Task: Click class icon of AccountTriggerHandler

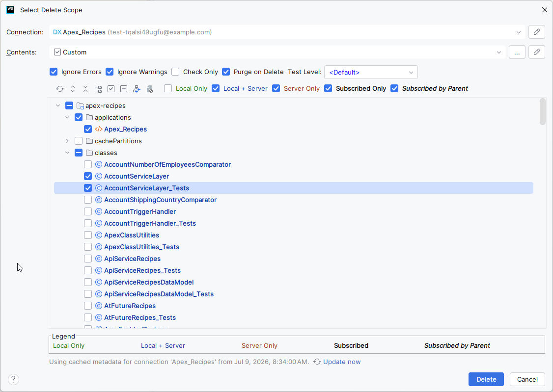Action: (99, 211)
